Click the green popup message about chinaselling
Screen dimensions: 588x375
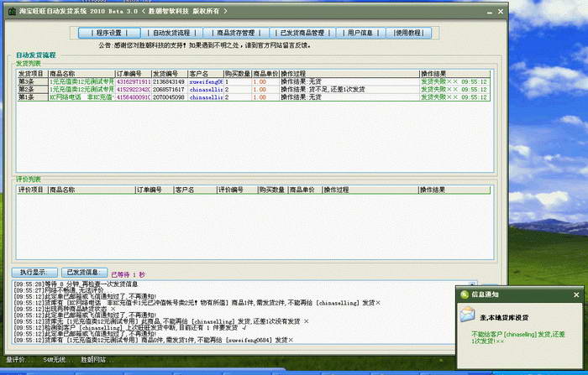coord(518,337)
